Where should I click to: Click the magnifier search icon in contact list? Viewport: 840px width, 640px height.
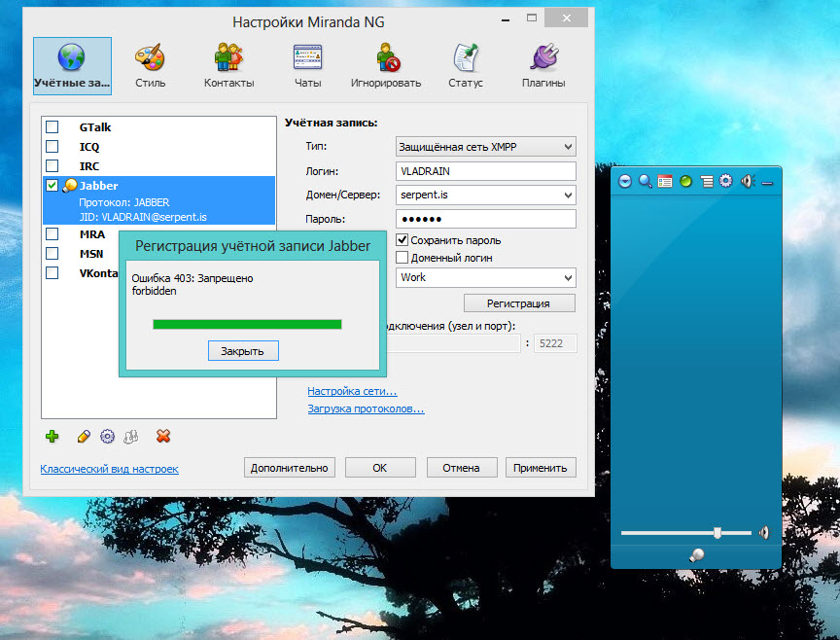click(645, 181)
